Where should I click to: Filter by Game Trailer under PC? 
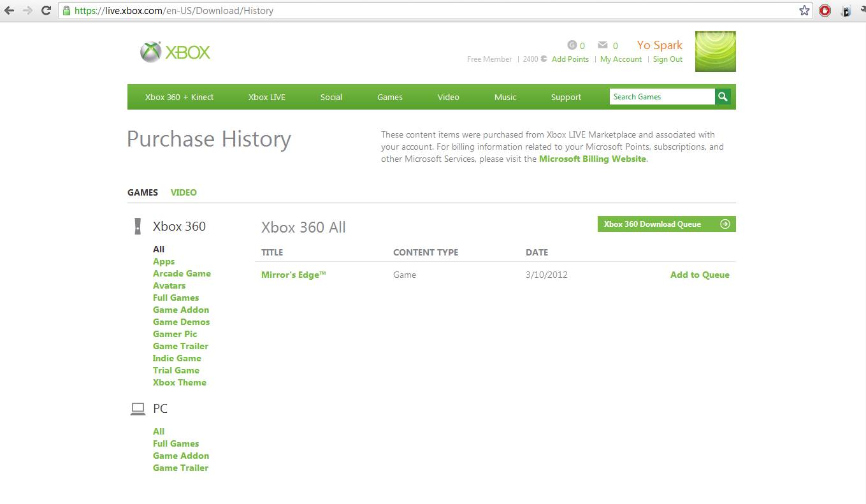pos(180,468)
